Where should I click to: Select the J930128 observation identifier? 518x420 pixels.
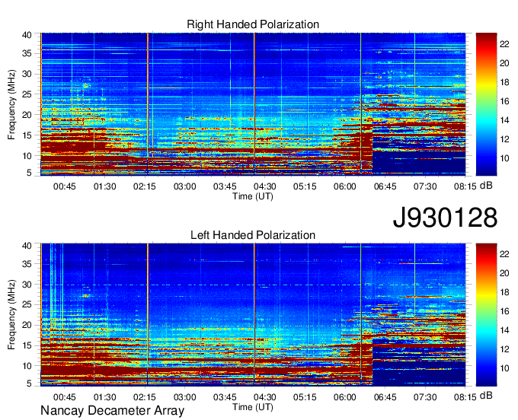point(445,218)
